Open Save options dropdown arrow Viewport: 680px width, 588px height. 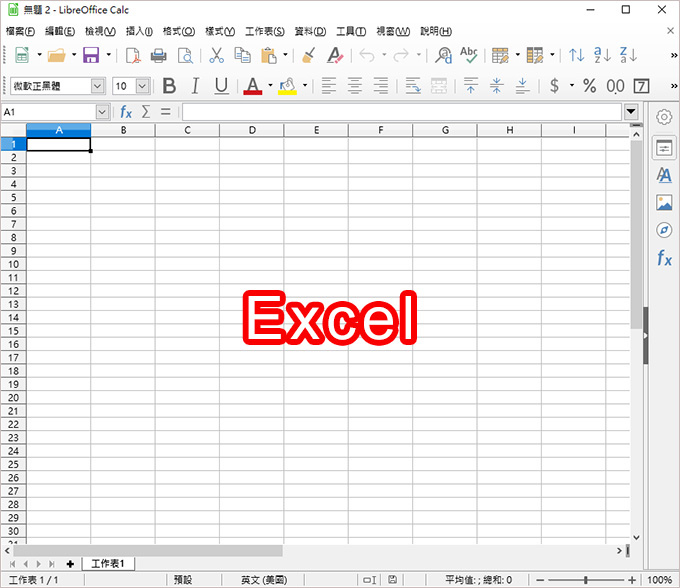[x=108, y=55]
